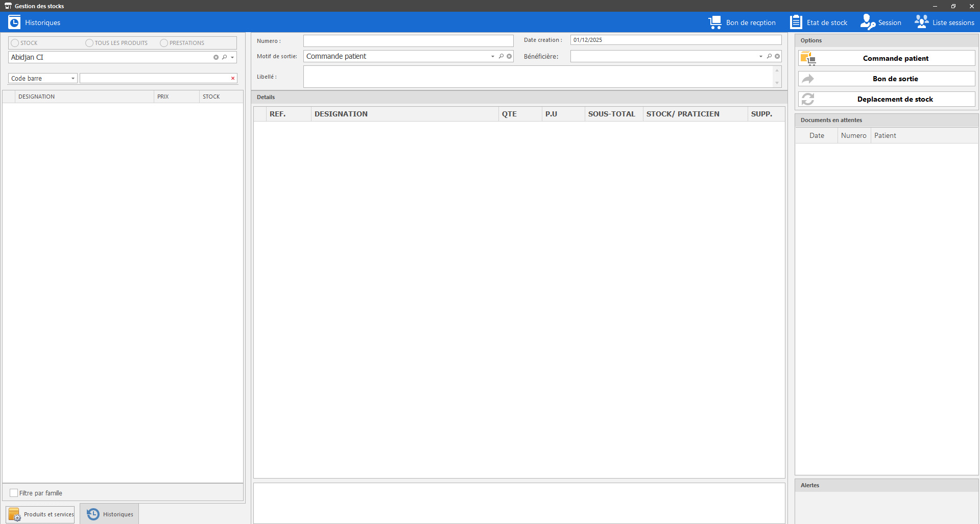Click the Bon de sortie button
Image resolution: width=980 pixels, height=524 pixels.
click(x=887, y=79)
